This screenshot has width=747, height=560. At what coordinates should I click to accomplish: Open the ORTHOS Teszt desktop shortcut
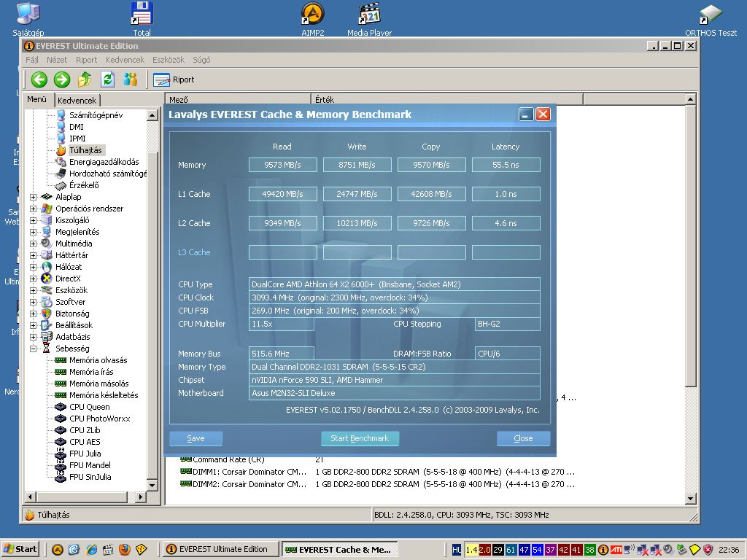(711, 19)
